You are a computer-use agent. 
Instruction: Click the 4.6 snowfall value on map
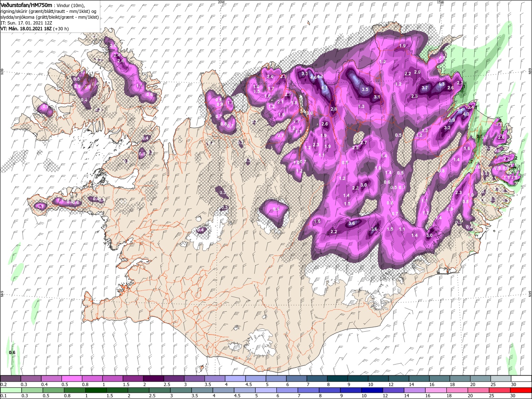[x=314, y=77]
